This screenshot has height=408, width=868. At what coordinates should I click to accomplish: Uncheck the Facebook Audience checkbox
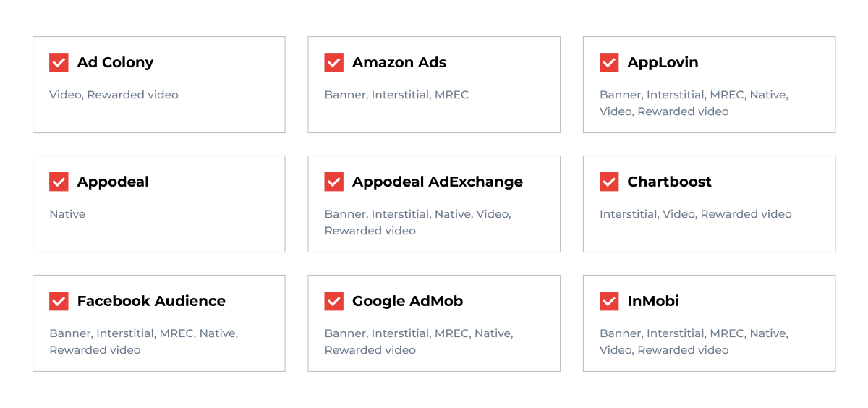59,301
